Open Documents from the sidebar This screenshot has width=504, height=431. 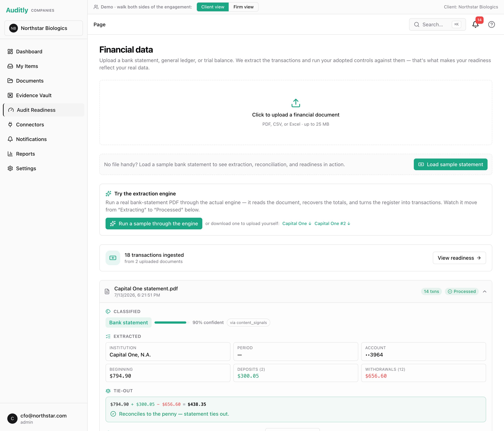click(x=44, y=81)
